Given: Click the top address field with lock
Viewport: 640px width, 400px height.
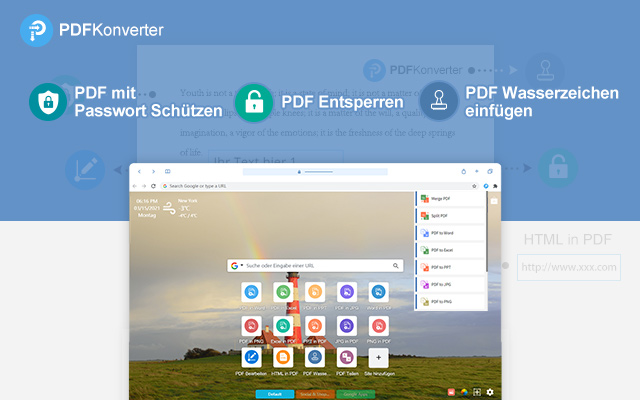Looking at the screenshot, I should (x=315, y=172).
